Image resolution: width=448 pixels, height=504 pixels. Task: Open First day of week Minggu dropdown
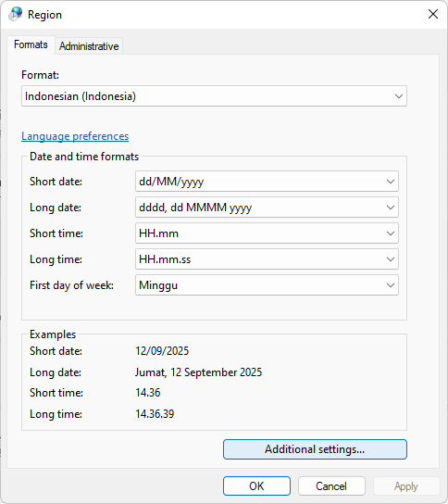click(267, 284)
